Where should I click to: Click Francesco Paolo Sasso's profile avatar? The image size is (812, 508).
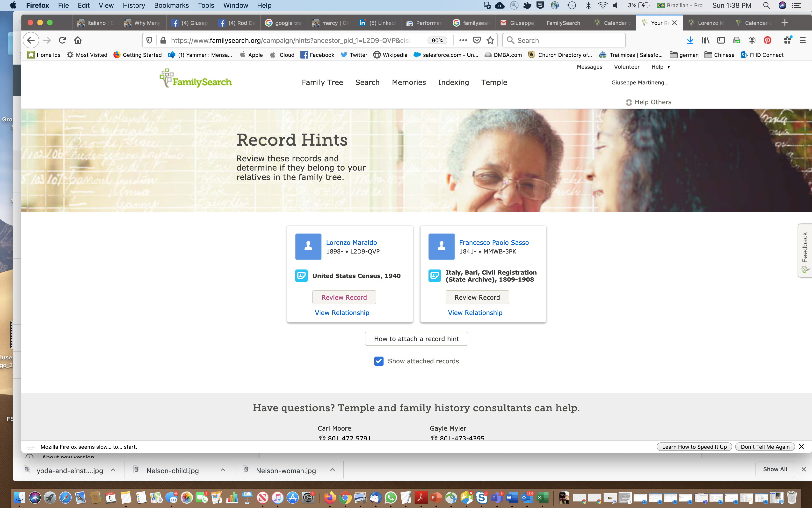click(x=441, y=247)
